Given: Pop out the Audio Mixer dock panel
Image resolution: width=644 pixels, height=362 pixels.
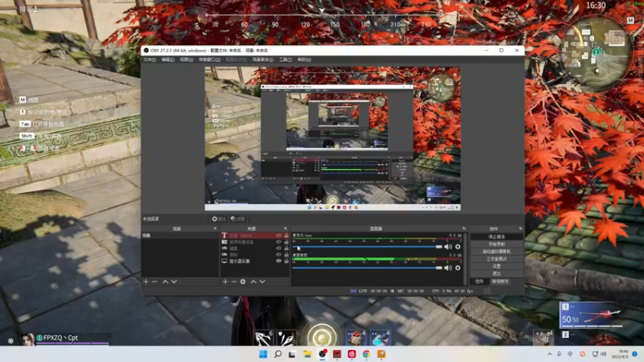Looking at the screenshot, I should pyautogui.click(x=464, y=228).
